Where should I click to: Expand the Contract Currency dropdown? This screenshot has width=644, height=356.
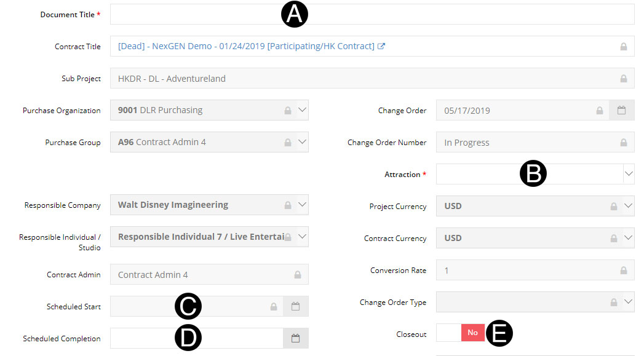pos(628,238)
